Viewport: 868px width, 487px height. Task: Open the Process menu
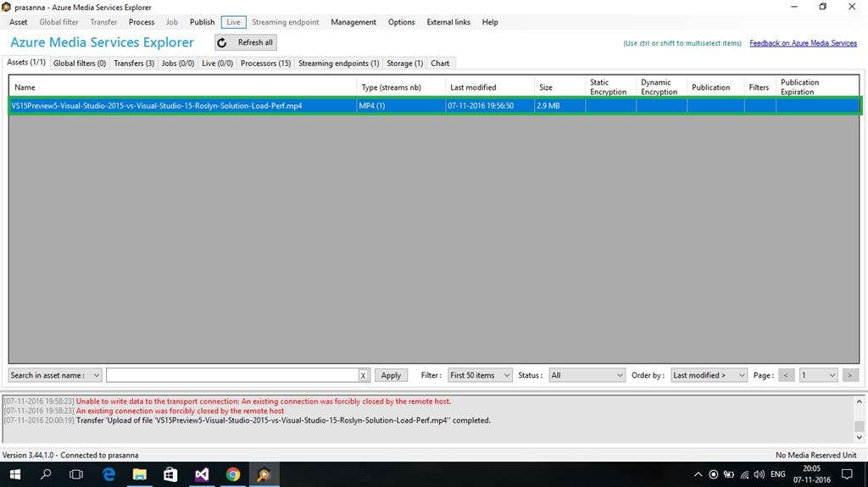(x=142, y=22)
